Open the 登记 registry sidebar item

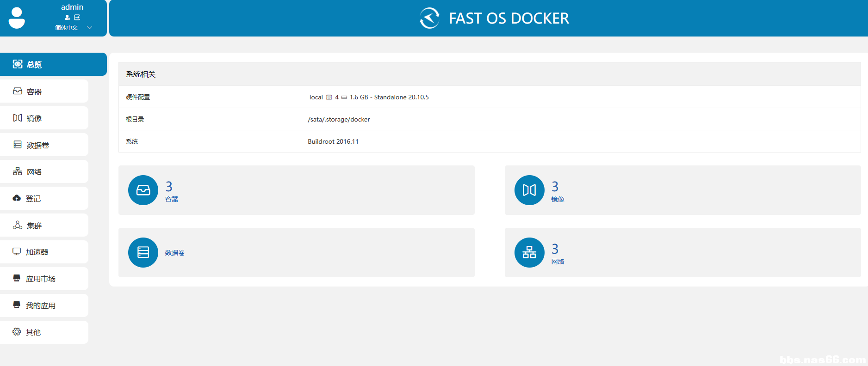(x=44, y=199)
